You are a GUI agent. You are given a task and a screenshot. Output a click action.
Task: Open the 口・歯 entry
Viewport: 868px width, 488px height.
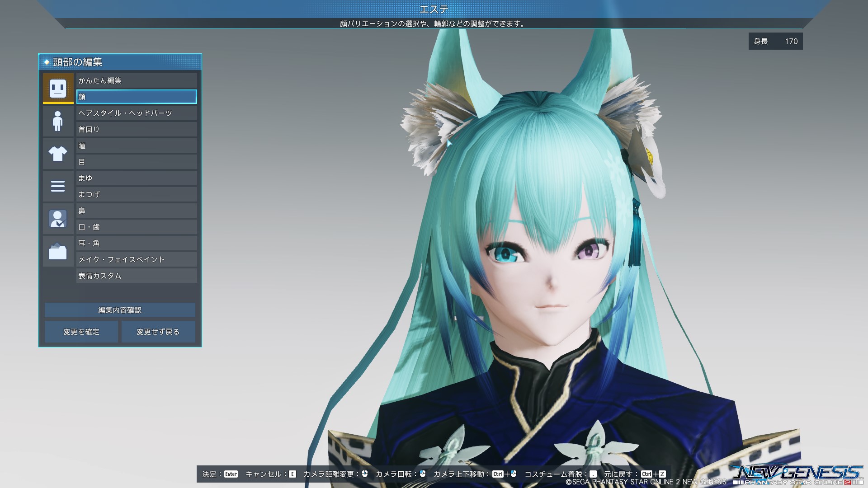coord(137,227)
